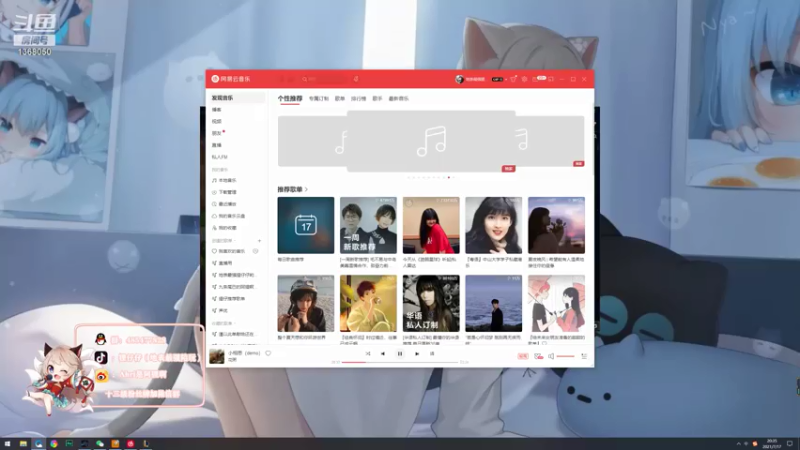Open the listen-together icon in player bar
This screenshot has height=450, width=800.
[538, 356]
